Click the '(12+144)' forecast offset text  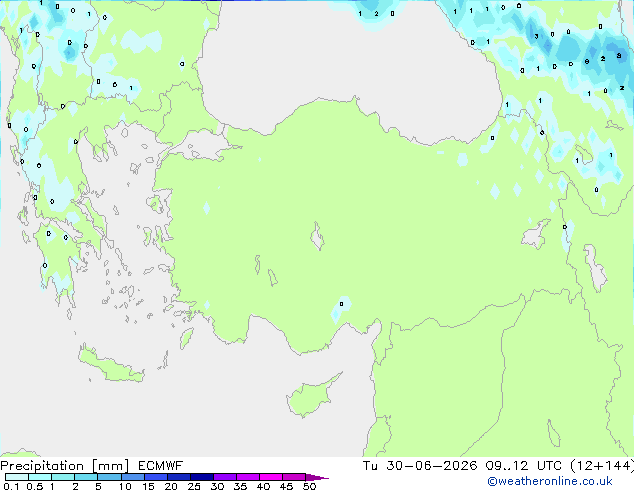pos(602,466)
